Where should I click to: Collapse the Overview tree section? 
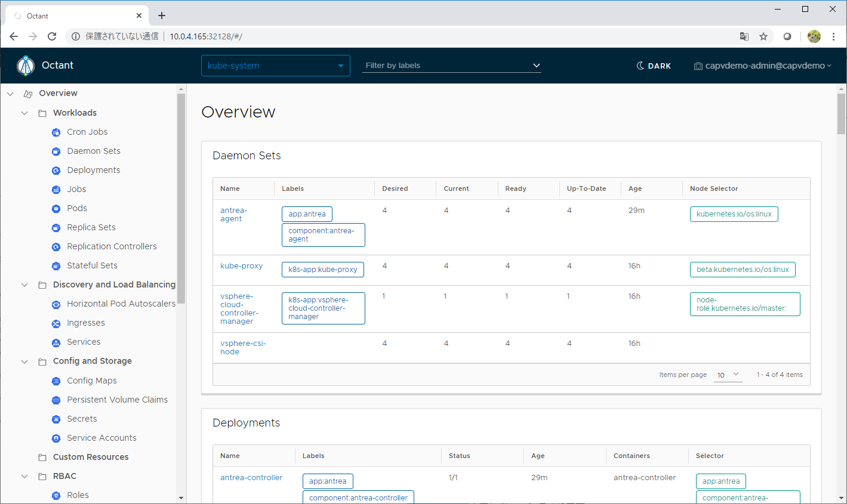[10, 94]
